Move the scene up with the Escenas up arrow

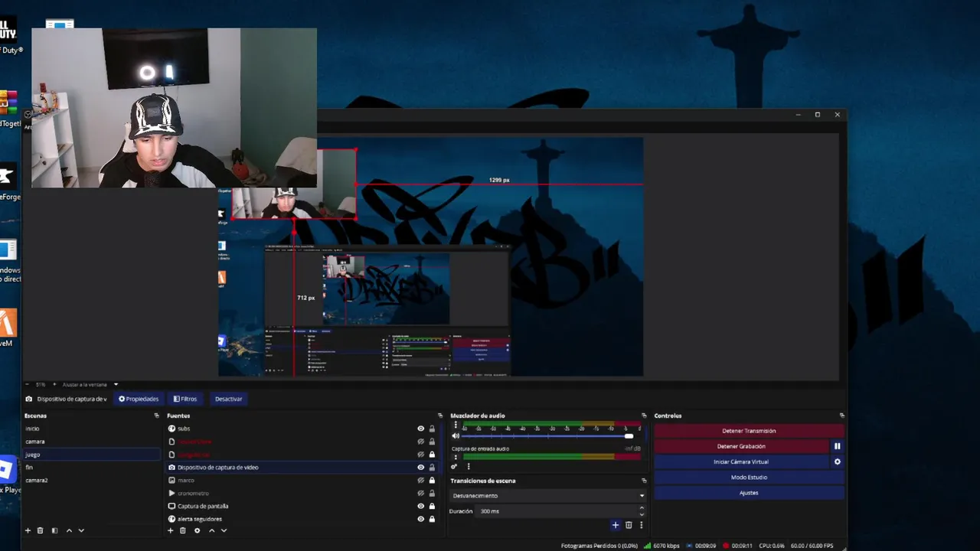coord(69,530)
